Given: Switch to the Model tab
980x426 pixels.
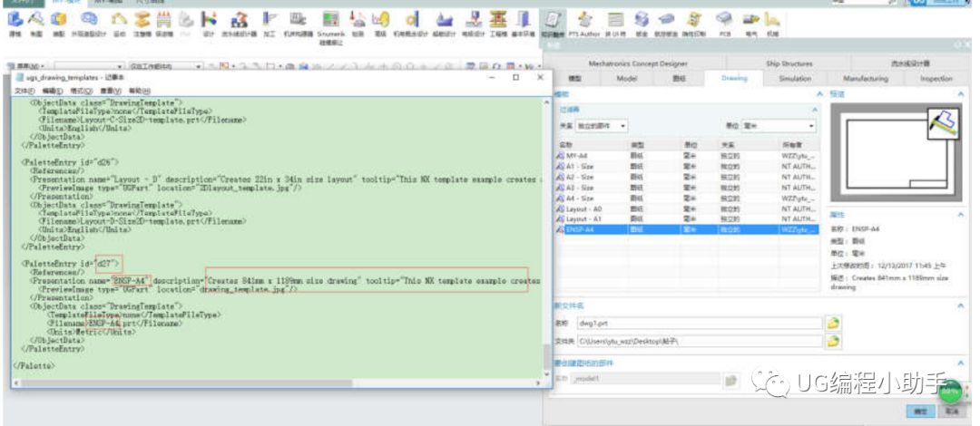Looking at the screenshot, I should (627, 79).
